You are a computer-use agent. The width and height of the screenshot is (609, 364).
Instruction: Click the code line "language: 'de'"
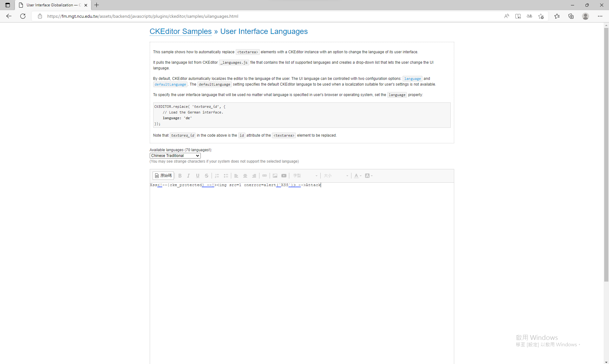[177, 118]
